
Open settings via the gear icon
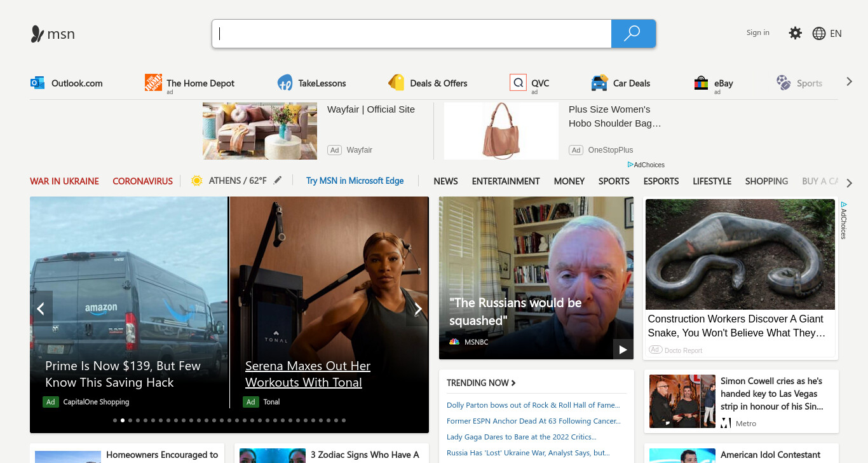pos(795,33)
